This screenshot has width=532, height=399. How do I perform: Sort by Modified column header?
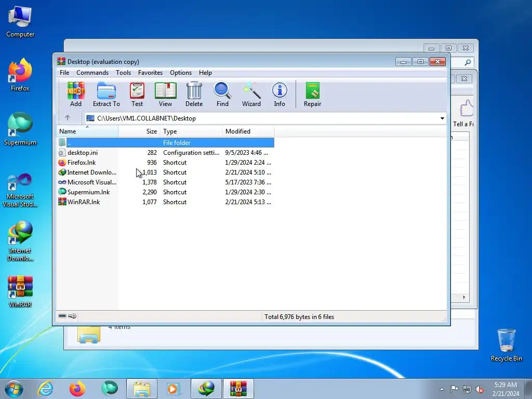[248, 131]
